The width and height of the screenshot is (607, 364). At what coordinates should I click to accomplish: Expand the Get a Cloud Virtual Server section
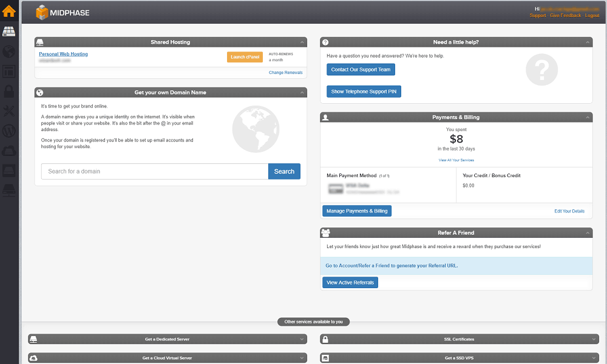coord(302,358)
